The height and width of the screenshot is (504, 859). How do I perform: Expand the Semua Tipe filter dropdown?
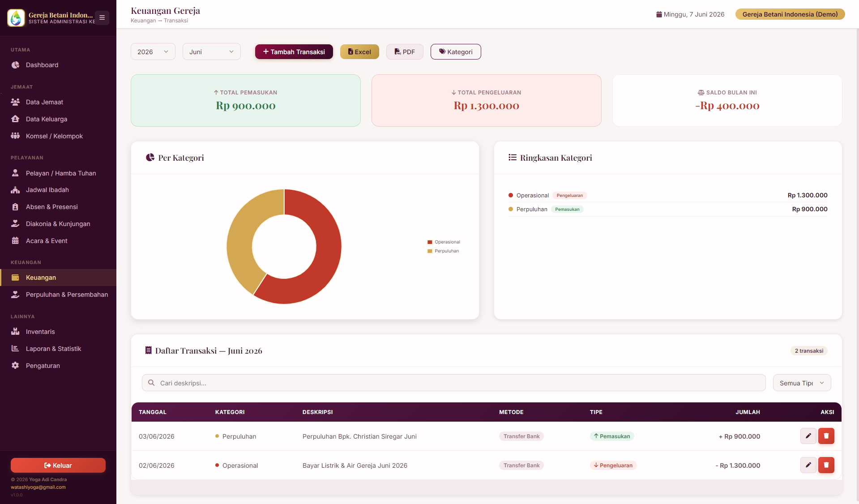[802, 383]
